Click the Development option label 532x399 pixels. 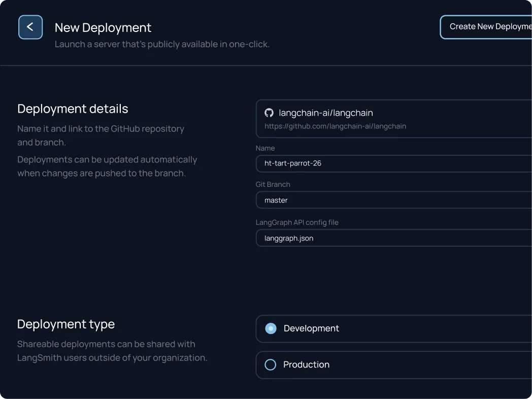pos(311,328)
